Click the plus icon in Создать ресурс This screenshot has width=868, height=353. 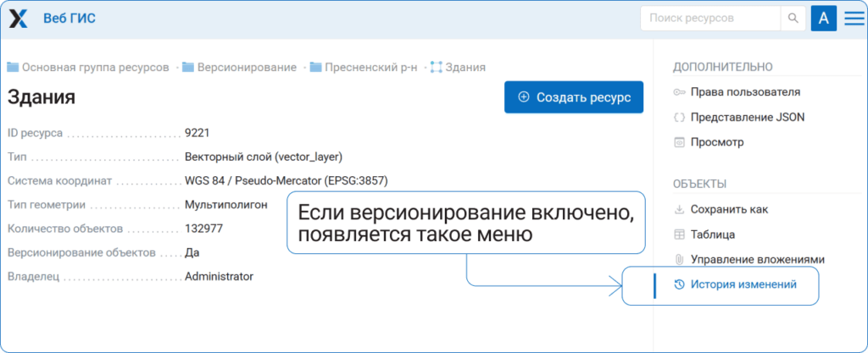pyautogui.click(x=523, y=97)
